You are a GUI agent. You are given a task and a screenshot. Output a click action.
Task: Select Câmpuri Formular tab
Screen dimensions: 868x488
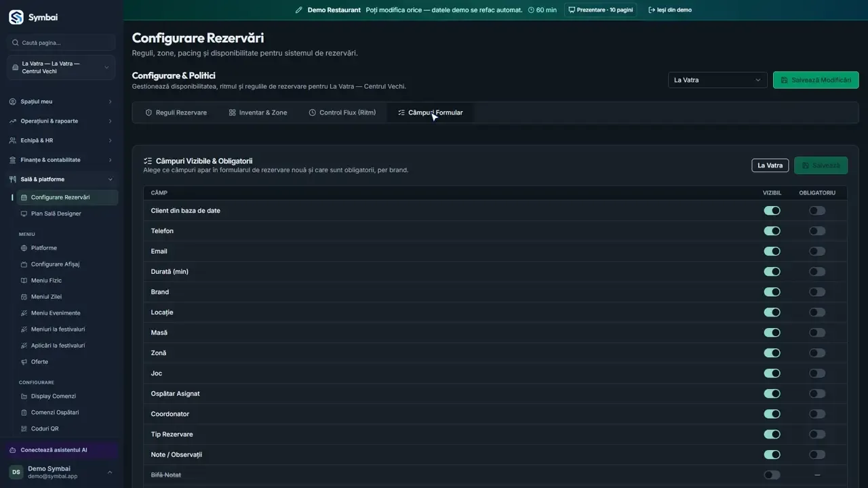tap(431, 113)
